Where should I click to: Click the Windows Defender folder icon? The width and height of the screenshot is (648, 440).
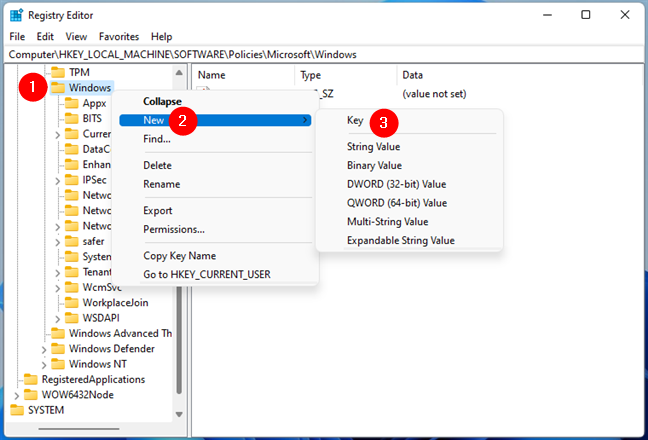tap(57, 348)
